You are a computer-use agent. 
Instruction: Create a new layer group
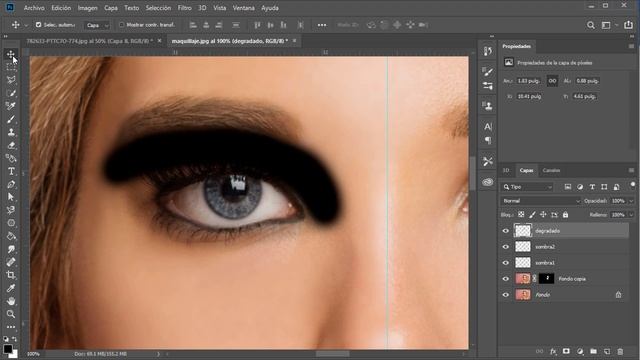pos(593,351)
